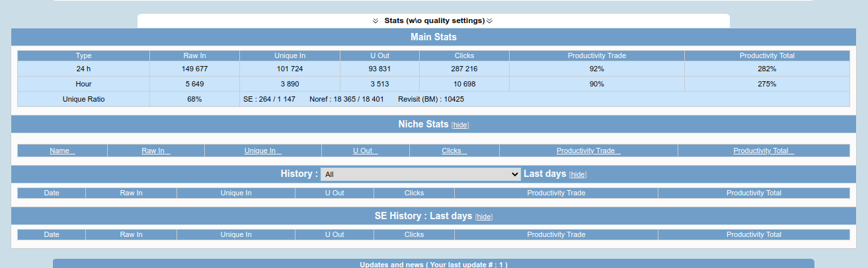Click the 'SE : 264 / 1 147' text
The image size is (868, 268).
(x=269, y=99)
